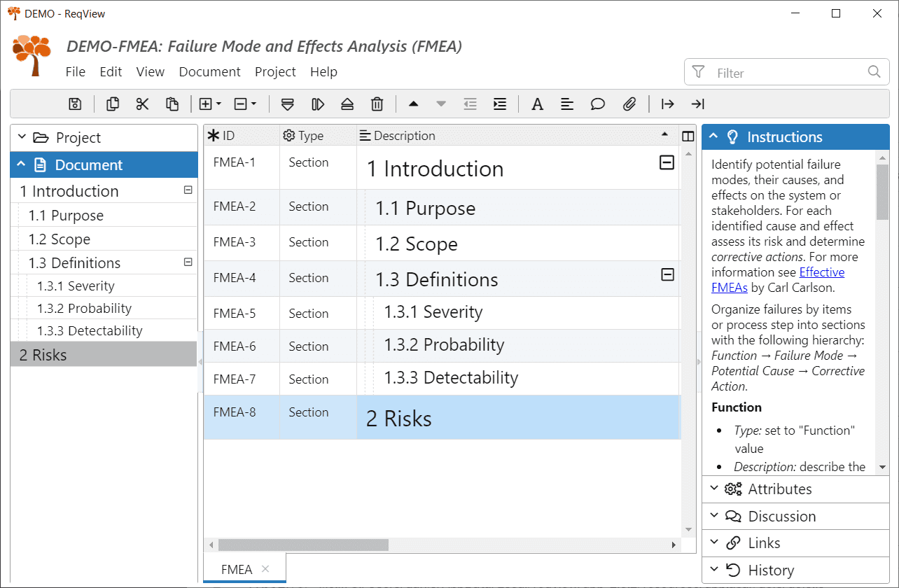899x588 pixels.
Task: Collapse the 1 Introduction row in the table
Action: (x=667, y=162)
